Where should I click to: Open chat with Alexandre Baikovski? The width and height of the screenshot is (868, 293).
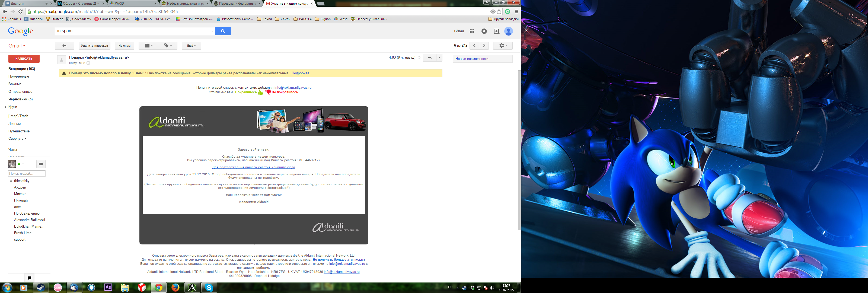(x=29, y=220)
